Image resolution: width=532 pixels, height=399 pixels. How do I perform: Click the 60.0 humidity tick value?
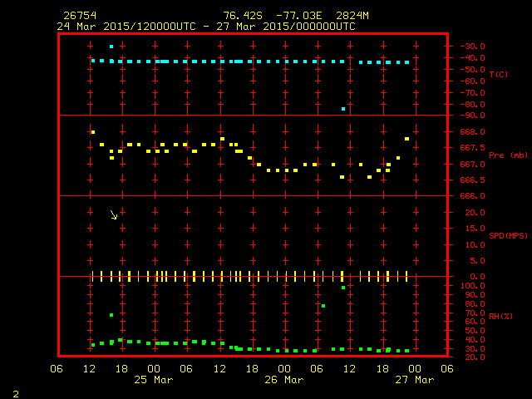pos(475,322)
